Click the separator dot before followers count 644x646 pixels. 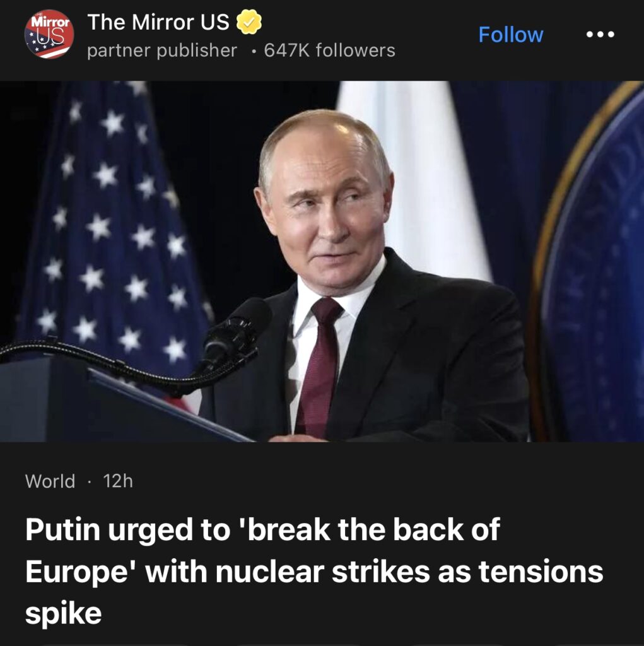[254, 52]
